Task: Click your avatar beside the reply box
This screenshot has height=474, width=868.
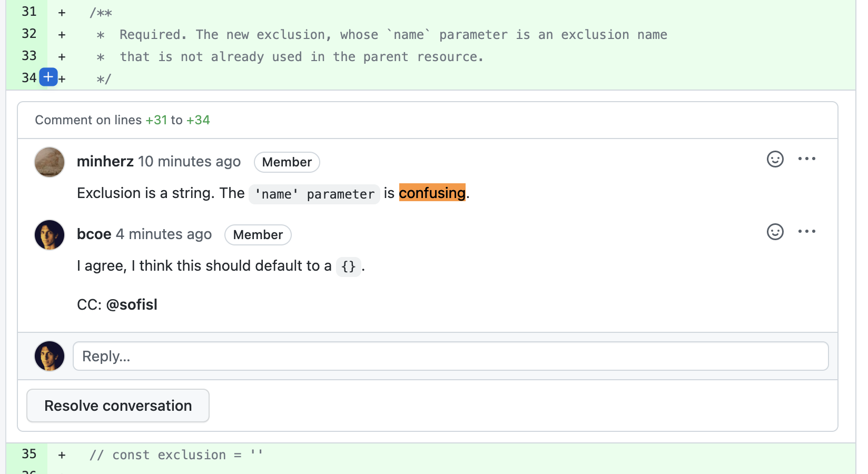Action: coord(49,356)
